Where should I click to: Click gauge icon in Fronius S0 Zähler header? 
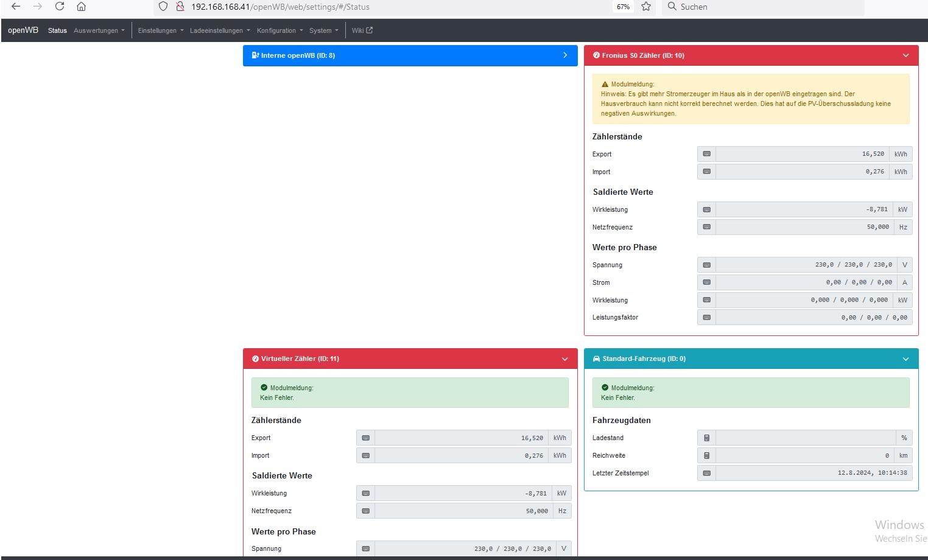click(x=596, y=55)
